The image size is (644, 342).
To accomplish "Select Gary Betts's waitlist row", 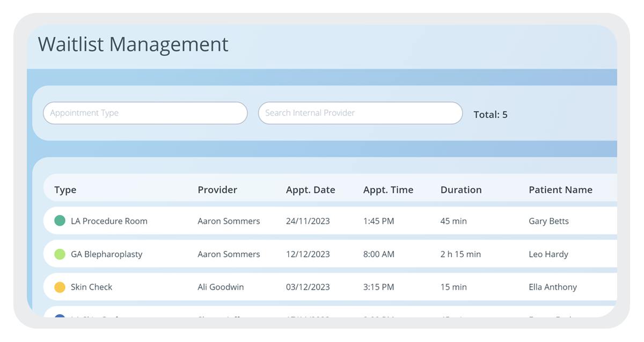I will (322, 221).
